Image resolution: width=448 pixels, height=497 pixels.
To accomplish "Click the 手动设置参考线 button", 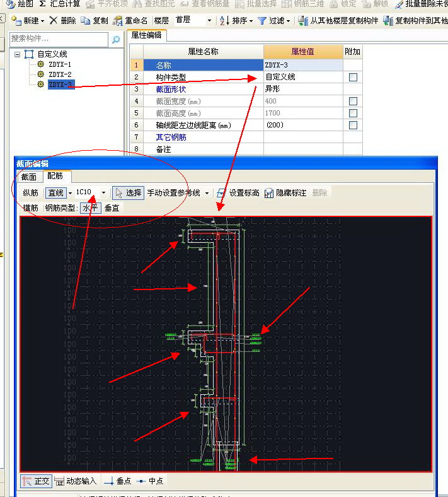I will [174, 193].
